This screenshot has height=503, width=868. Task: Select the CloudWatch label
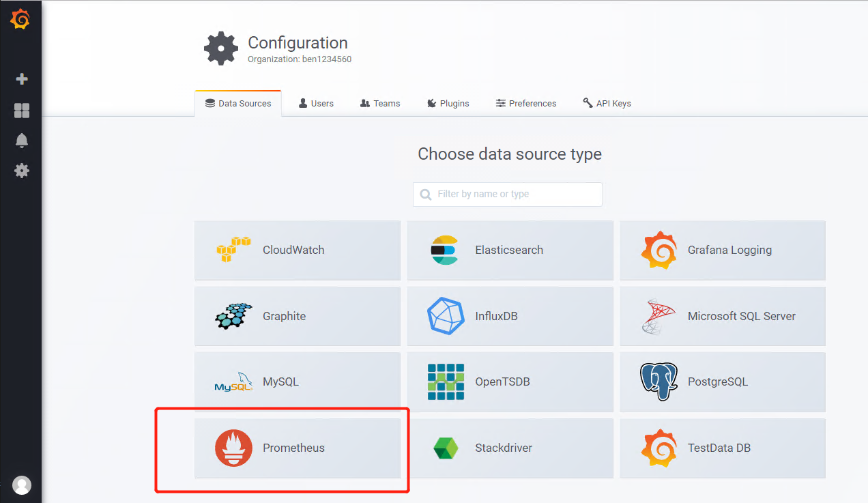(x=293, y=250)
